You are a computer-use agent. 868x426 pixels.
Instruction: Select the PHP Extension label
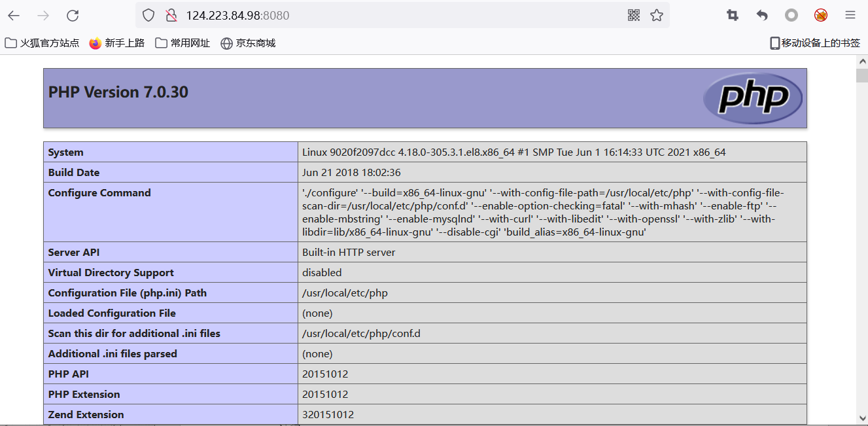[84, 395]
